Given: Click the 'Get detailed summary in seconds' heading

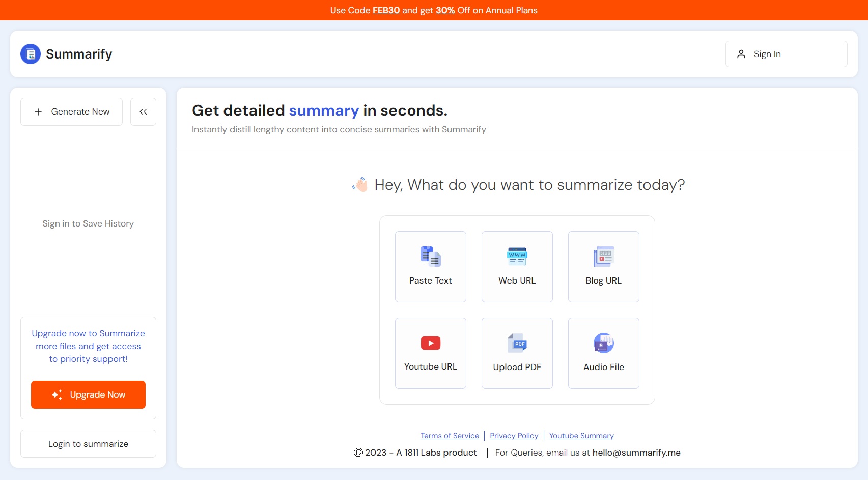Looking at the screenshot, I should 320,110.
